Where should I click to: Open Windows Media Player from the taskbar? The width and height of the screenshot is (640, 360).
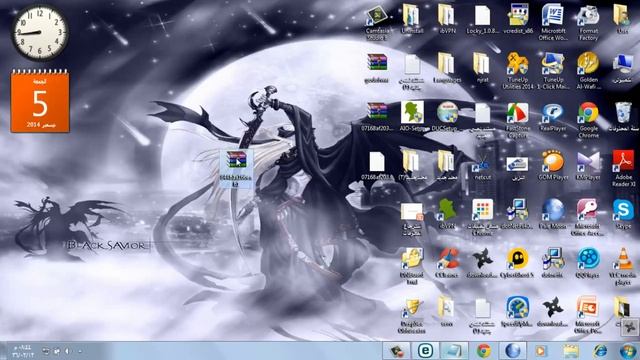pos(541,350)
